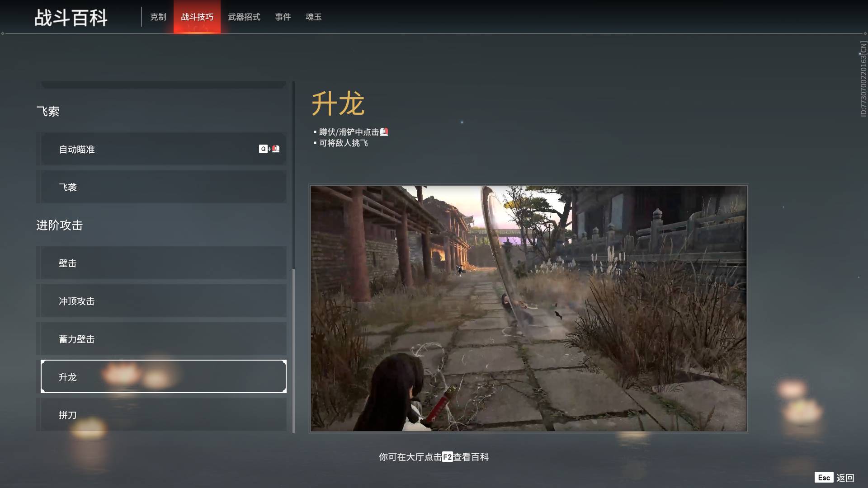Choose the 冲顶攻击 entry
The width and height of the screenshot is (868, 488).
[x=163, y=301]
